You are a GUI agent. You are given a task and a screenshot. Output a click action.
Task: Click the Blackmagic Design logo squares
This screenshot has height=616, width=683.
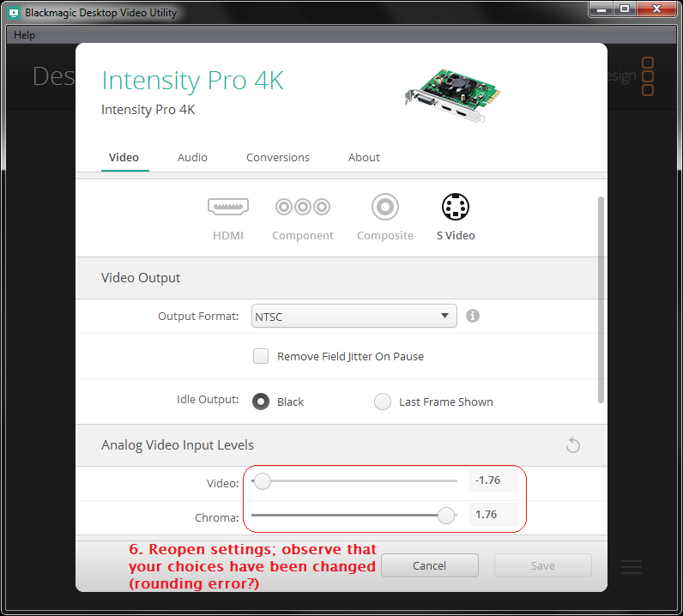(648, 76)
